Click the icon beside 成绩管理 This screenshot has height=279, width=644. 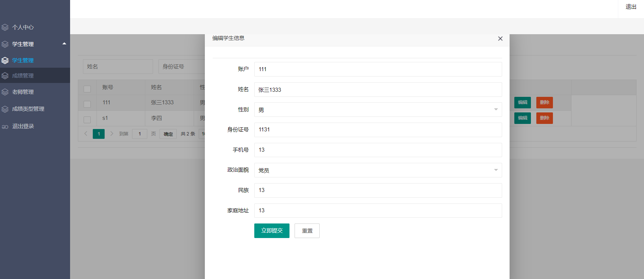pyautogui.click(x=5, y=76)
